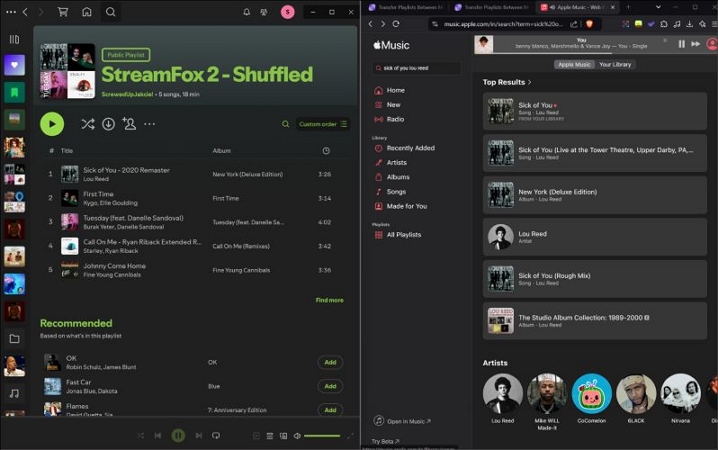Open Friend Activity icon in Spotify
The width and height of the screenshot is (718, 450).
(264, 12)
